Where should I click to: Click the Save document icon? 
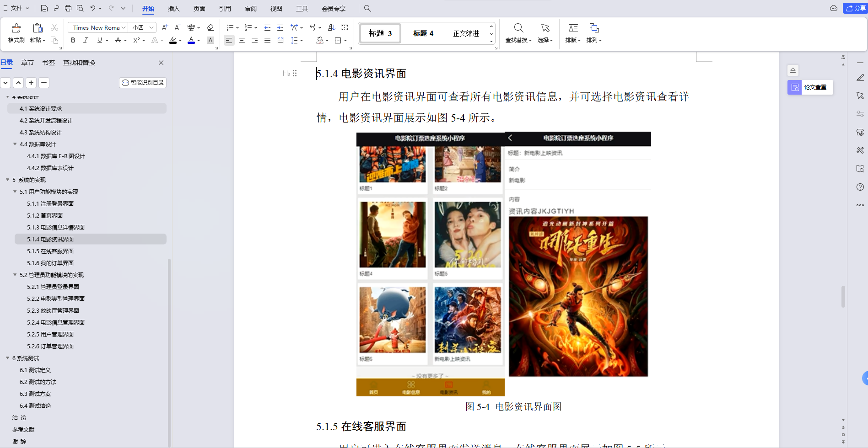click(x=44, y=8)
